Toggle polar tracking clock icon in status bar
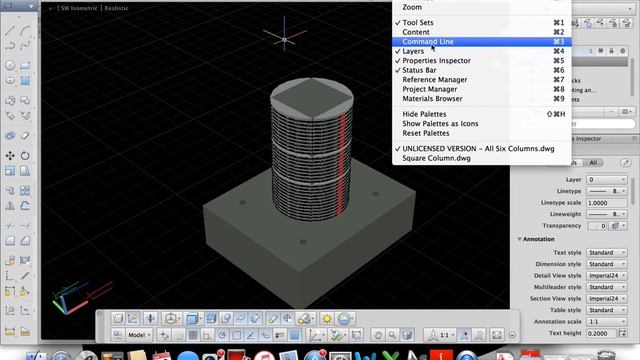 [222, 336]
